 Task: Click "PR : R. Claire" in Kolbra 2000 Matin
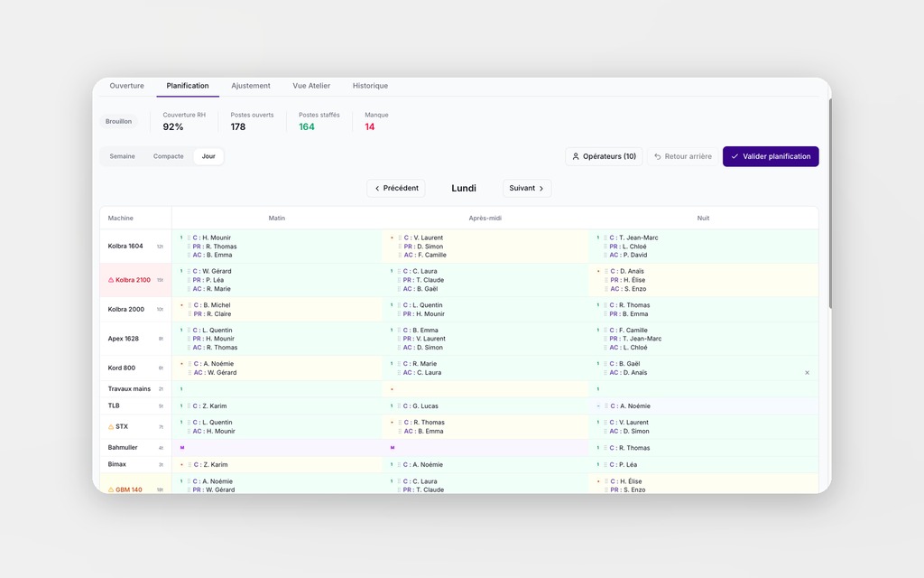(212, 314)
